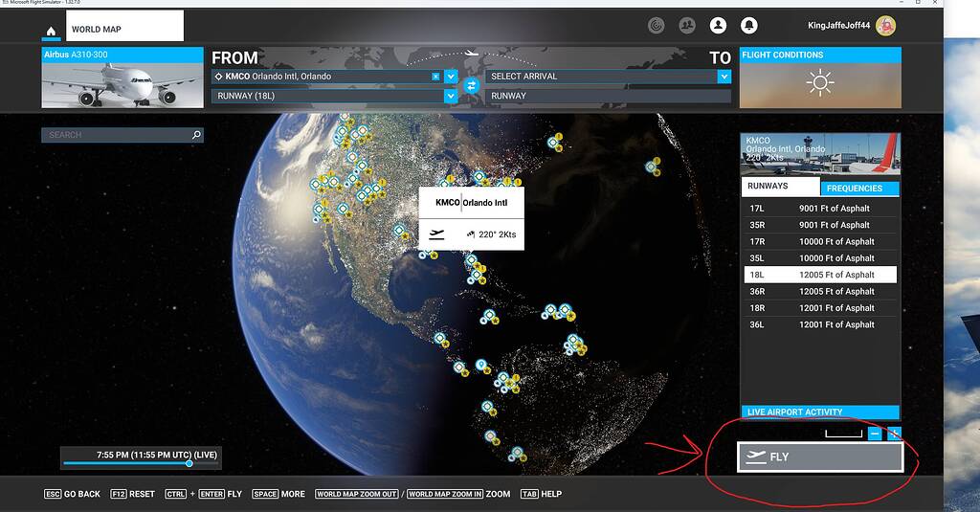Open the Select Arrival dropdown arrow
This screenshot has height=512, width=980.
pyautogui.click(x=724, y=77)
